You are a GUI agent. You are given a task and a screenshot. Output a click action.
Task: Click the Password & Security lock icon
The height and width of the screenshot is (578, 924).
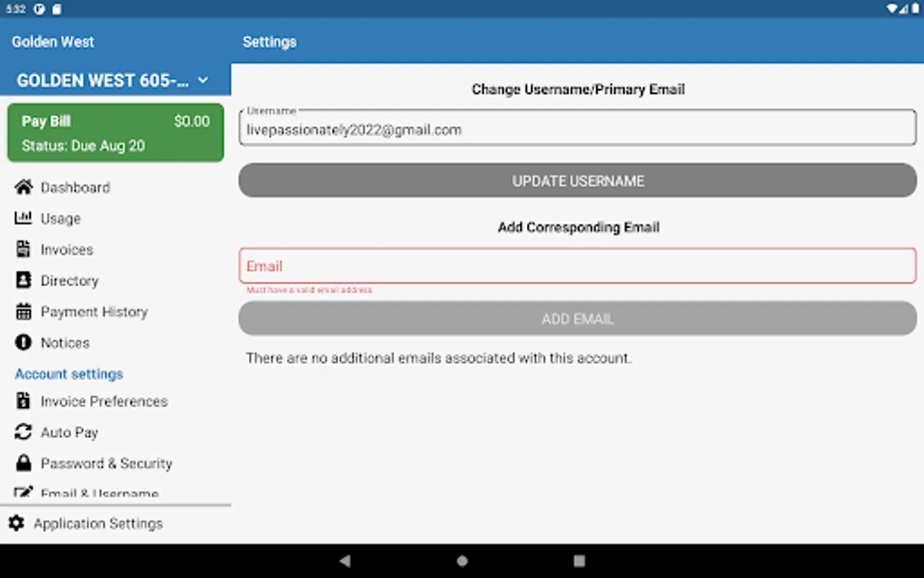[23, 462]
